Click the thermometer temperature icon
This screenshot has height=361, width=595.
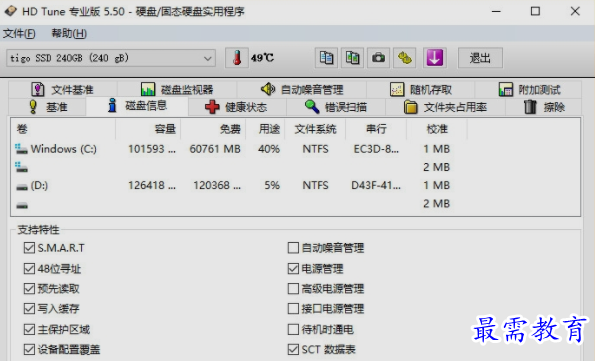click(x=237, y=58)
